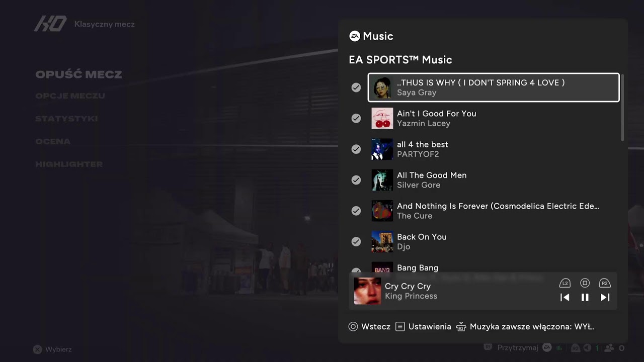Select Back On You by Djo
The image size is (644, 362).
494,242
